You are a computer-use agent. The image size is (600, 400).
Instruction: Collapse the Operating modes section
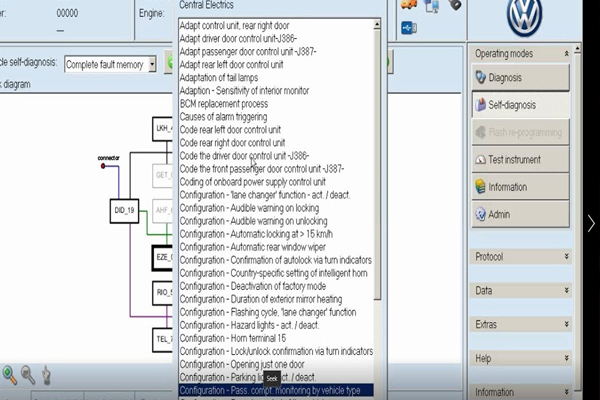pyautogui.click(x=566, y=52)
